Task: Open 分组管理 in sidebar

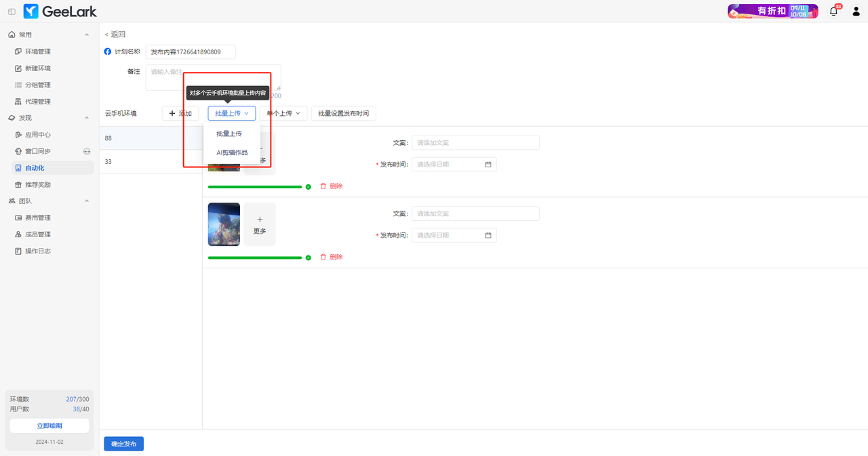Action: [x=38, y=85]
